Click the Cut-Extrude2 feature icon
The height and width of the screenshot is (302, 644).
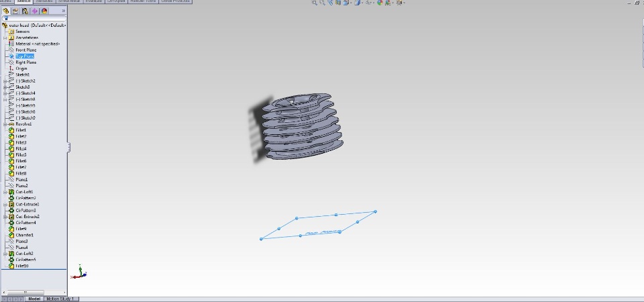11,217
